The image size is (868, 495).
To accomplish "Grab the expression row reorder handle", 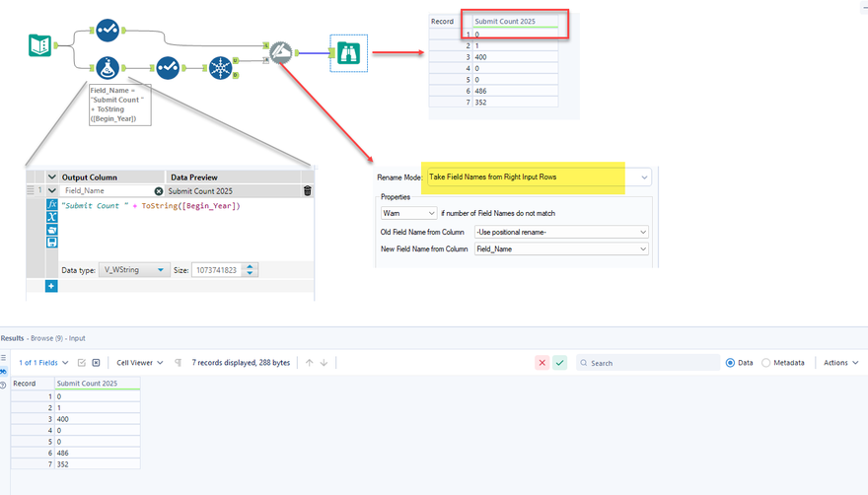I will tap(31, 190).
